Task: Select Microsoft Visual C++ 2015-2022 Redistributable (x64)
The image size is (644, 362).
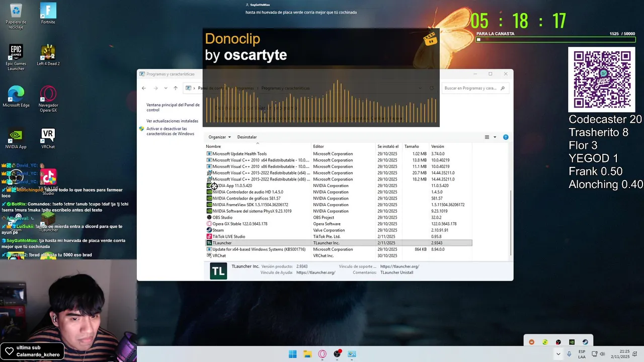Action: click(339, 173)
